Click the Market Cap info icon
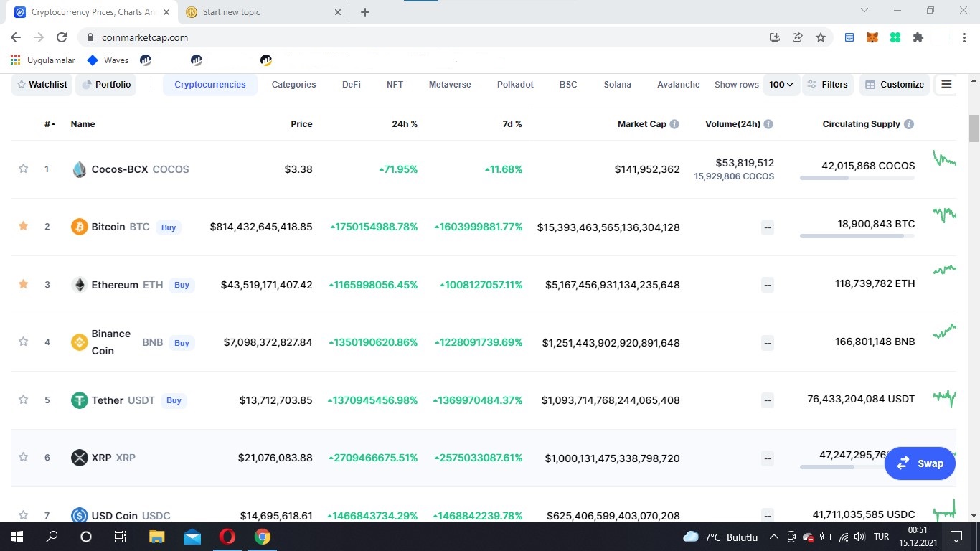Viewport: 980px width, 551px height. click(x=674, y=124)
